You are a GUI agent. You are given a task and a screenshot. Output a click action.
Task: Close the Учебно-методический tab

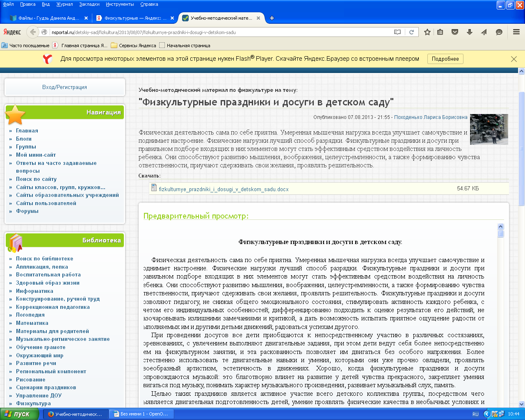(x=258, y=18)
